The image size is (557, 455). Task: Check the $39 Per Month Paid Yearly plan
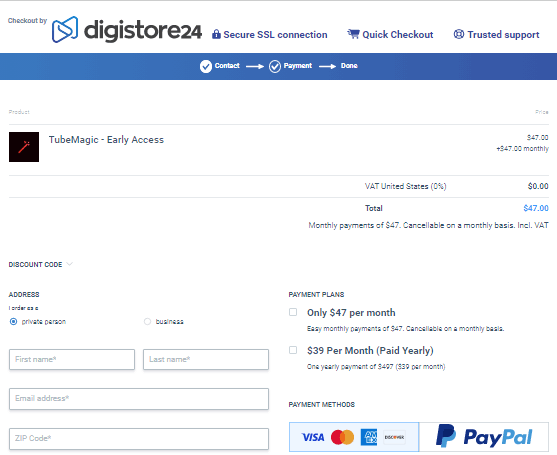pyautogui.click(x=293, y=350)
